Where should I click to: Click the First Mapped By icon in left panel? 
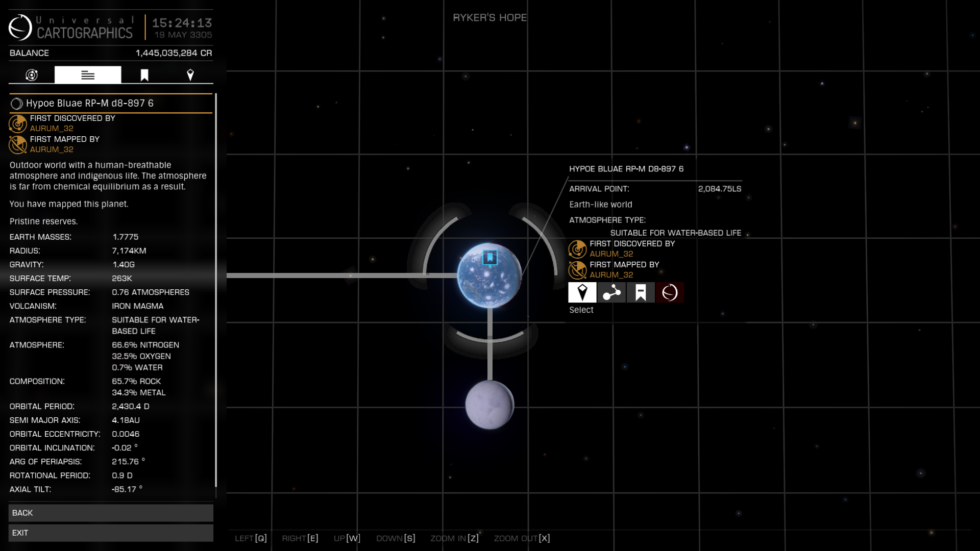tap(18, 144)
